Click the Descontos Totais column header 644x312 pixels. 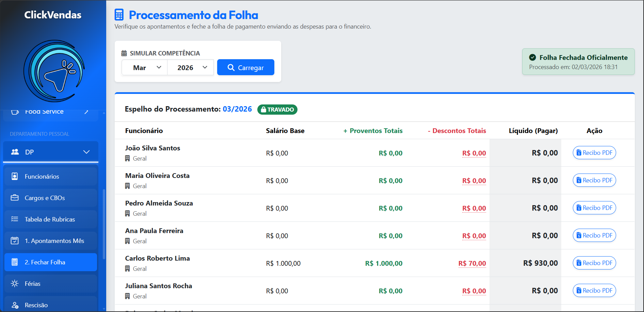point(457,131)
